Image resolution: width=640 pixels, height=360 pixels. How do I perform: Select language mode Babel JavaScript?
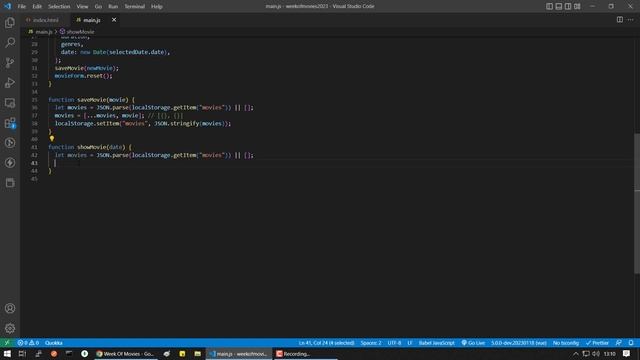coord(436,343)
